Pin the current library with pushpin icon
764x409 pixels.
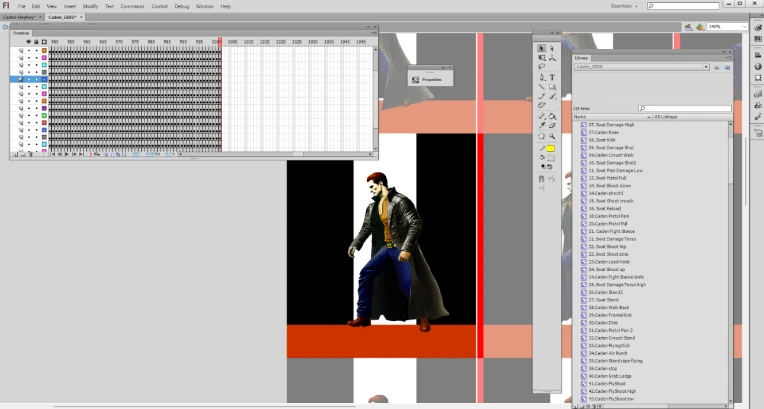[x=716, y=67]
